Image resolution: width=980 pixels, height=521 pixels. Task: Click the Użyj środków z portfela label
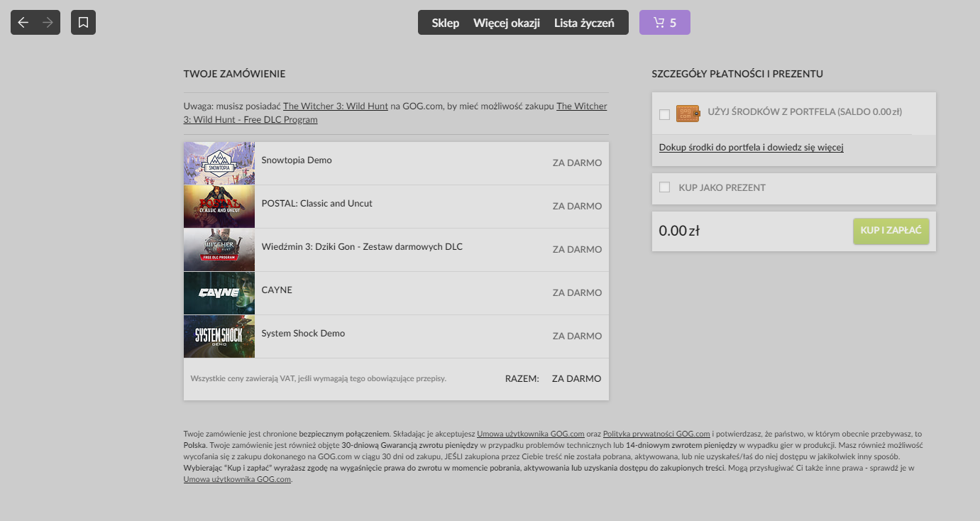805,112
